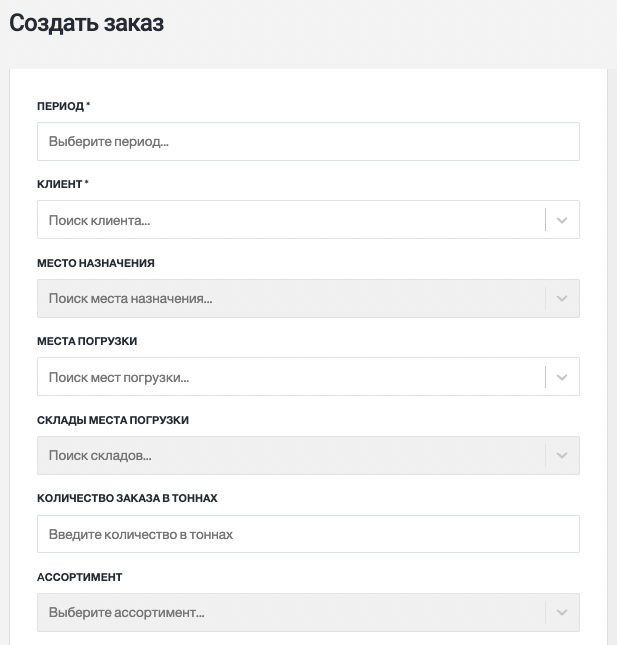The image size is (617, 645).
Task: Click the МЕСТО НАЗНАЧЕНИЯ label
Action: [96, 263]
